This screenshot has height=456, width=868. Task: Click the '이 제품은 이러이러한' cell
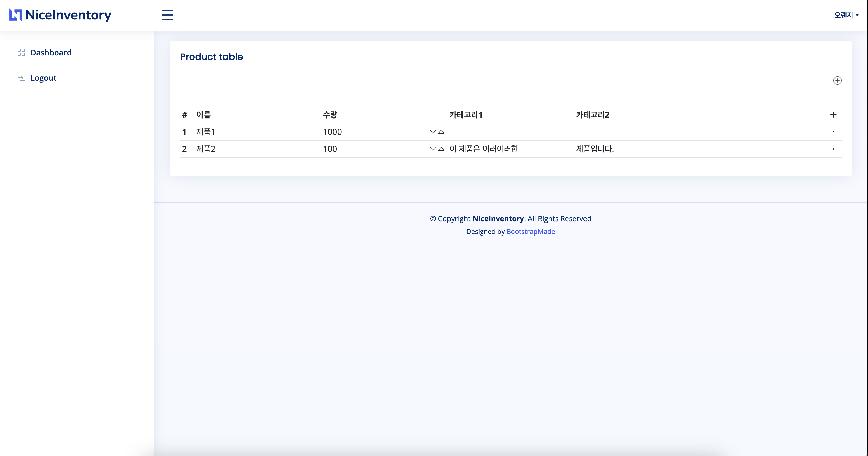point(484,149)
